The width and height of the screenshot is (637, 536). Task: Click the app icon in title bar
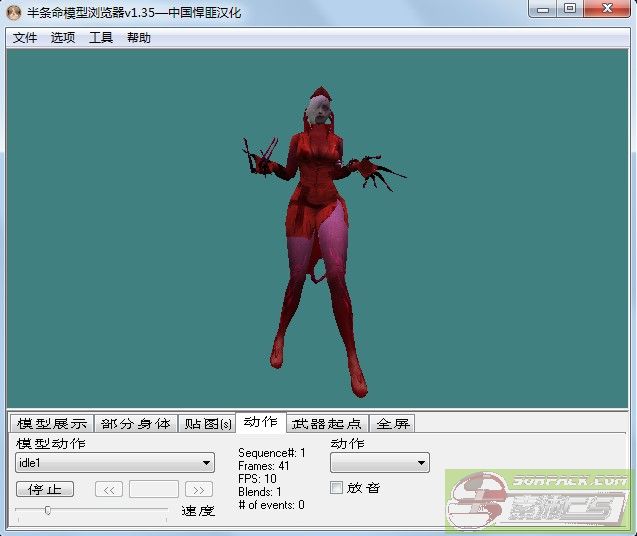(13, 13)
